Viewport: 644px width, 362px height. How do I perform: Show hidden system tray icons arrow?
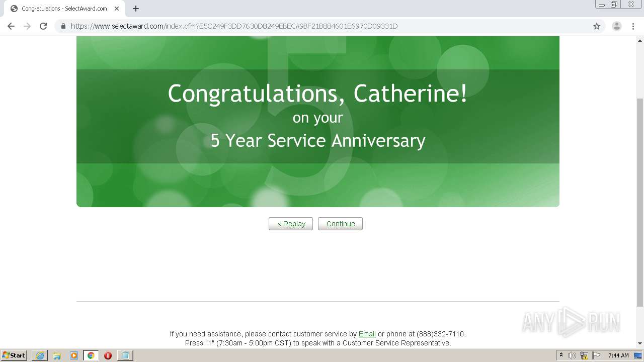click(561, 355)
